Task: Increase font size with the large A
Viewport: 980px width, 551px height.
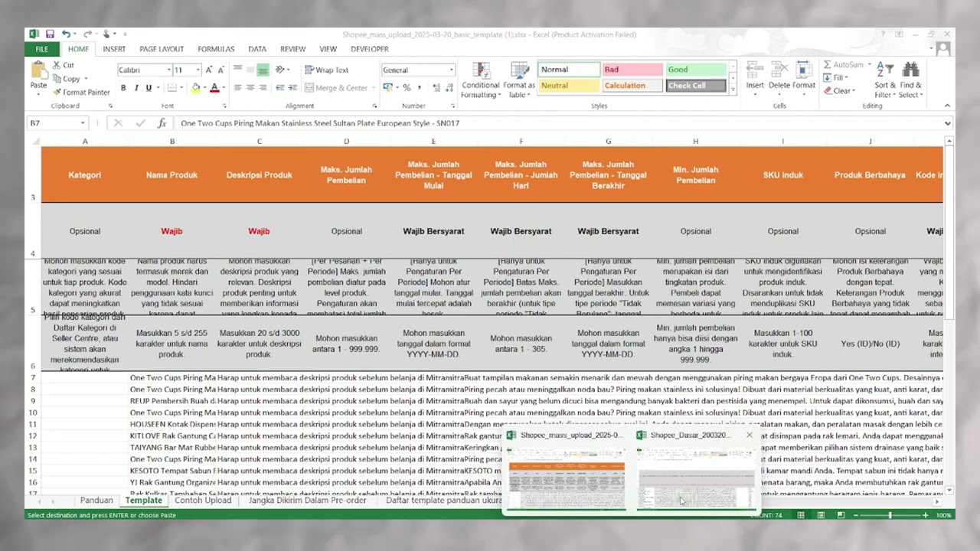Action: point(208,70)
